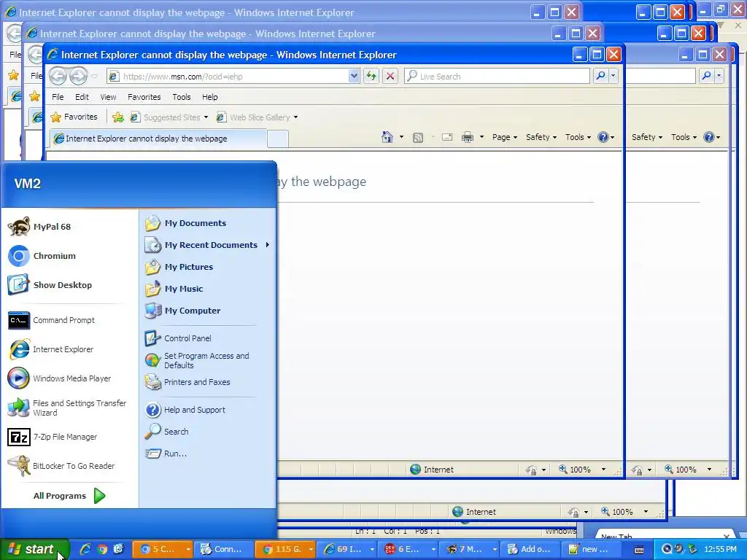The image size is (747, 560).
Task: Open search provider dropdown arrow in front window
Action: point(613,75)
